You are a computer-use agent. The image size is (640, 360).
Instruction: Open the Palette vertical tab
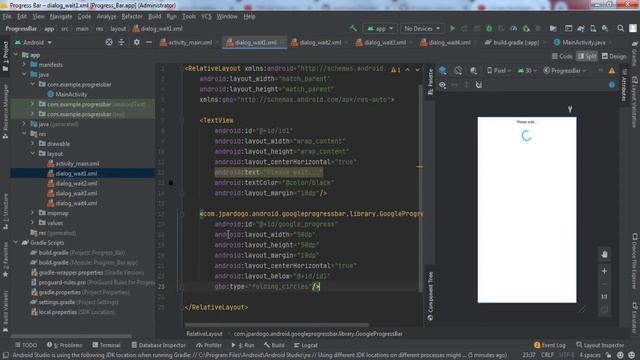click(430, 82)
